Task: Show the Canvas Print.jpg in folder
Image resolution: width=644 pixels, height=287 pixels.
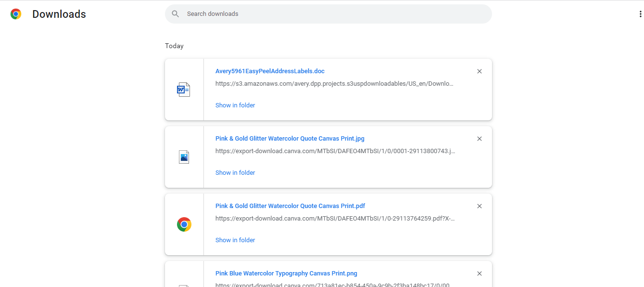Action: (235, 172)
